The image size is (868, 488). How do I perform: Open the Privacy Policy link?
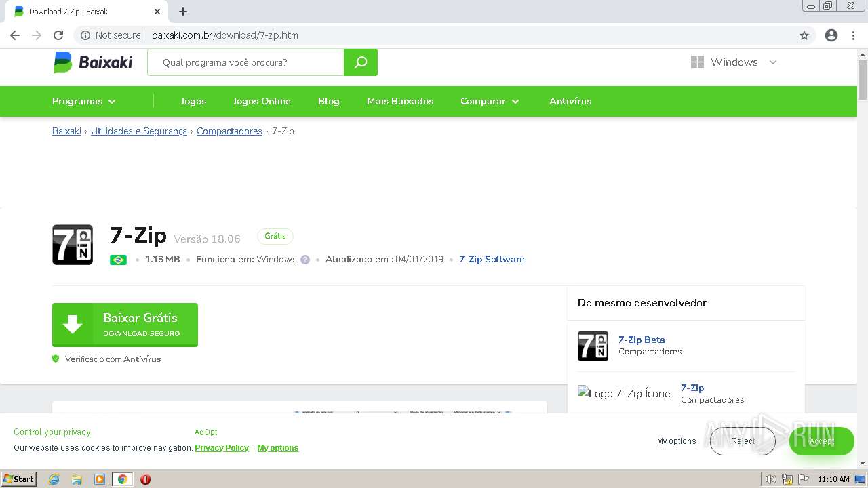[222, 448]
